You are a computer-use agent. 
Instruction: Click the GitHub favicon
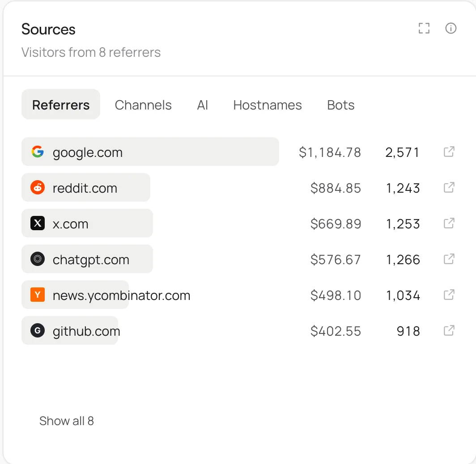click(38, 330)
